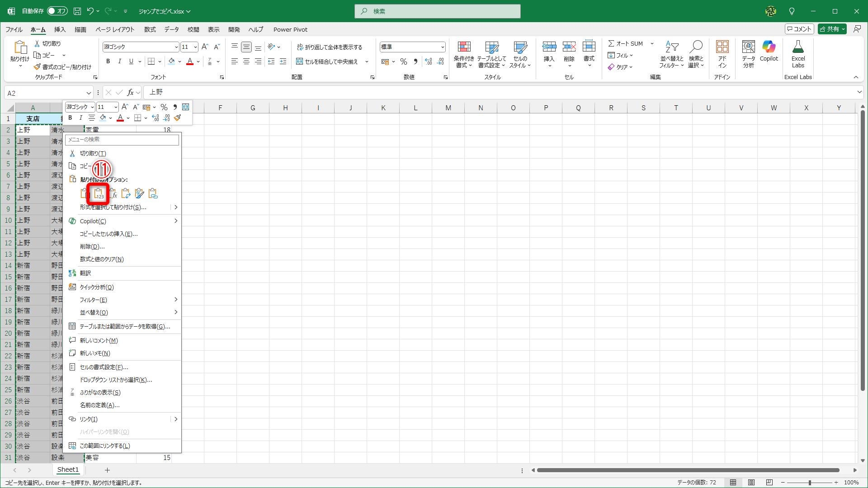Click the Comments button
This screenshot has width=868, height=488.
coord(799,29)
